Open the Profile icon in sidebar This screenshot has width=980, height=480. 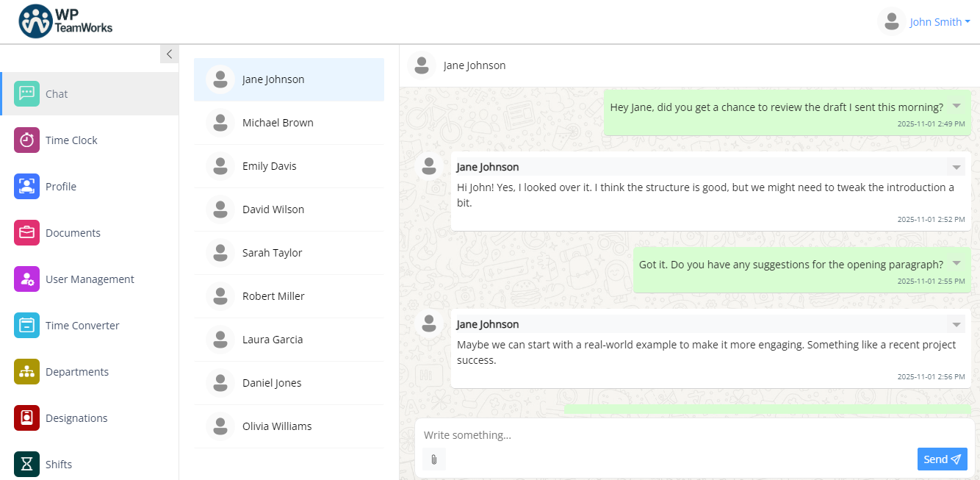coord(27,187)
